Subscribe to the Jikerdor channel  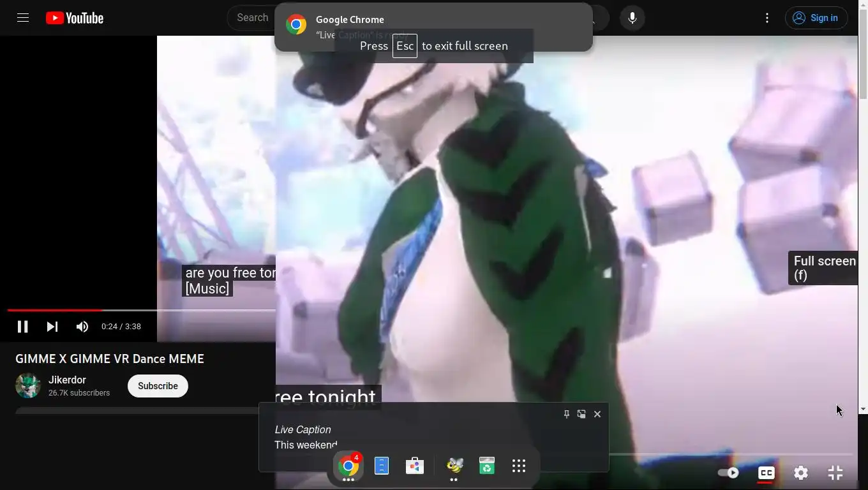[x=158, y=386]
